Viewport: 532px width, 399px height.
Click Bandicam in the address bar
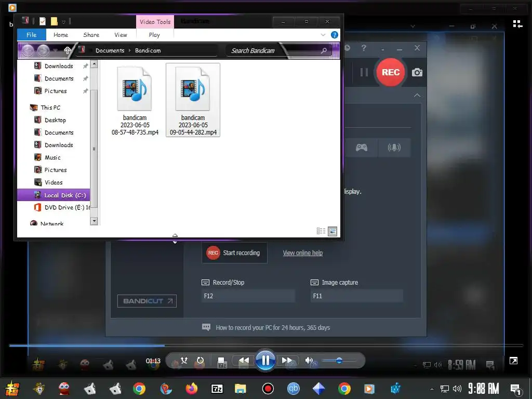pyautogui.click(x=148, y=50)
